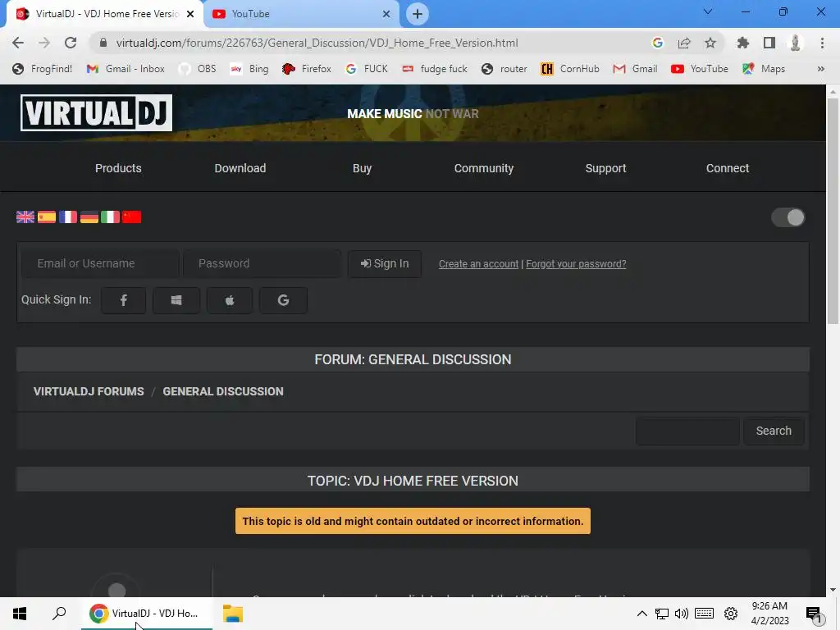This screenshot has width=840, height=630.
Task: Reload the current page
Action: [71, 43]
